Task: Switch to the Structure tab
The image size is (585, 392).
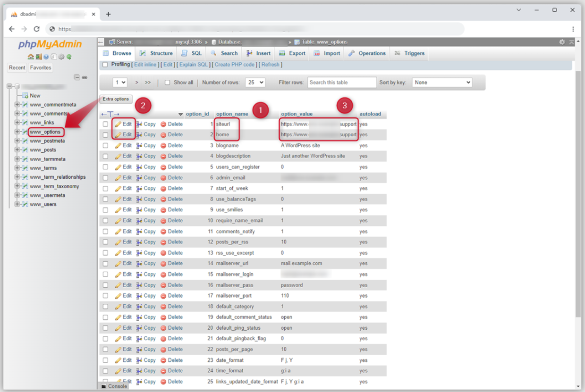Action: (156, 53)
